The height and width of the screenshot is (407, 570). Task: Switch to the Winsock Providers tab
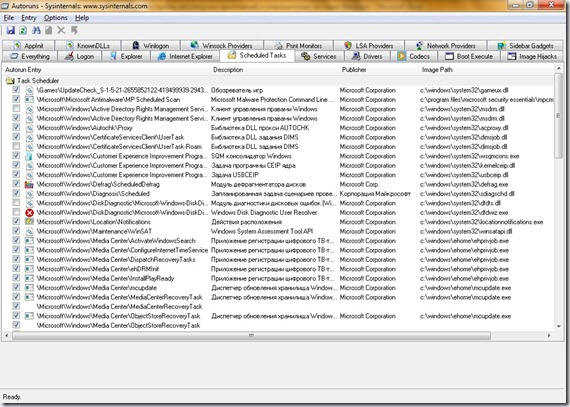(x=221, y=45)
